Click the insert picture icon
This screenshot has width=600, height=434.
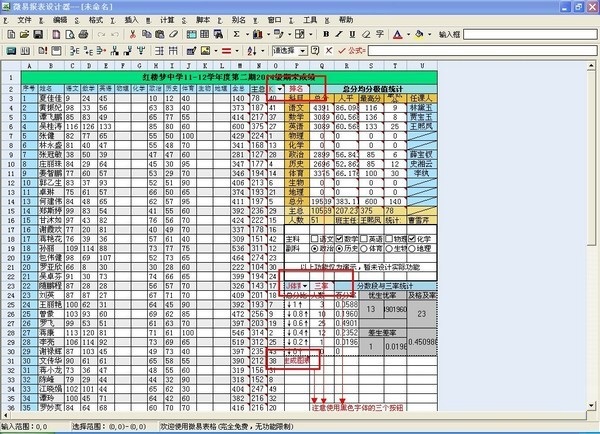[x=205, y=51]
